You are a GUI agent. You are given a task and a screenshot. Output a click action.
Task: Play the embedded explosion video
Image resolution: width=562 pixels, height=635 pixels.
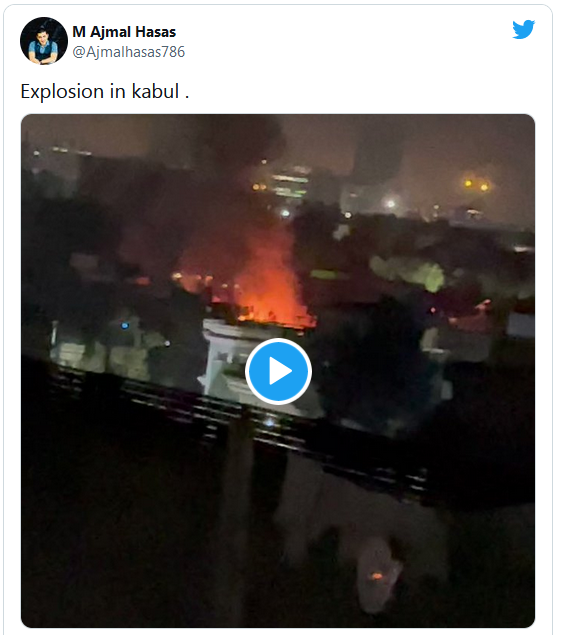[278, 371]
